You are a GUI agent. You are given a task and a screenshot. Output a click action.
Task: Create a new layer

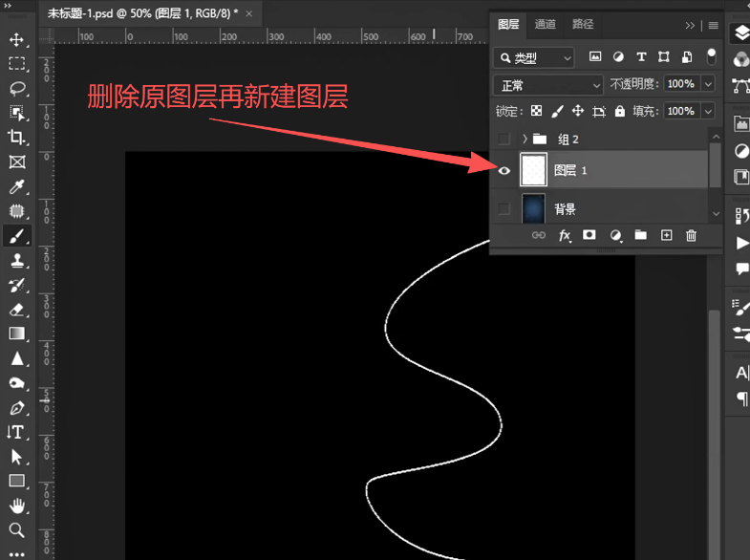(x=666, y=235)
